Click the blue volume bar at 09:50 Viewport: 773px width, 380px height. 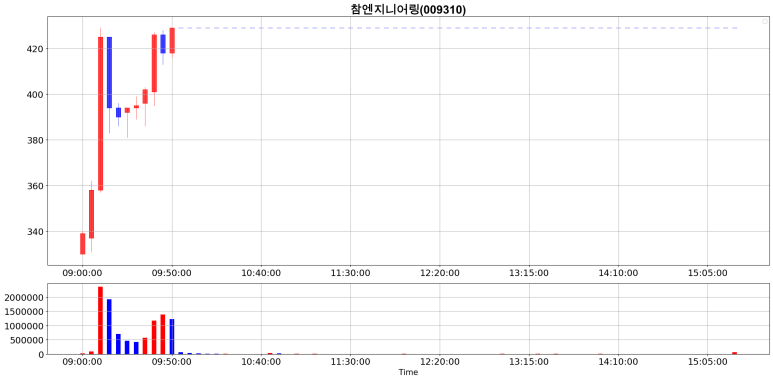point(172,337)
